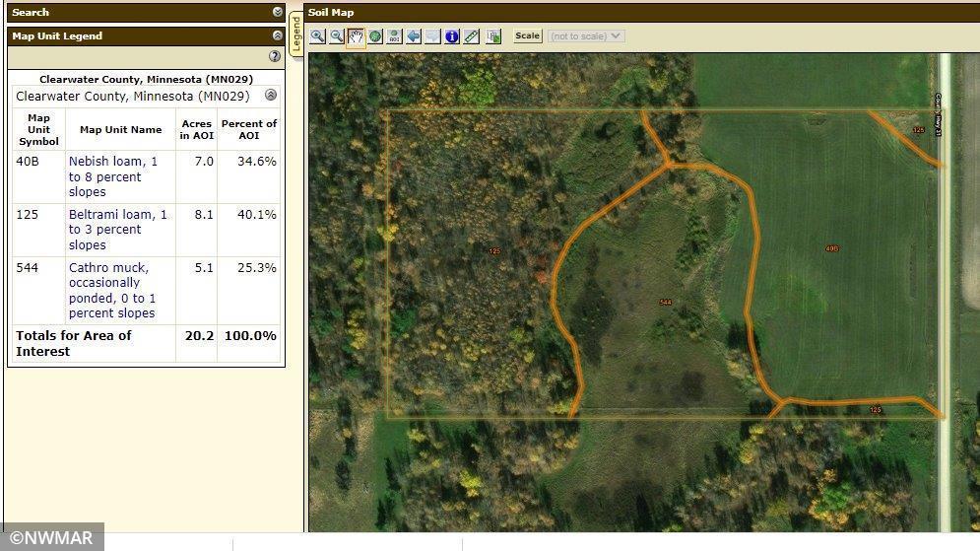Select the Zoom Out tool
Viewport: 980px width, 551px height.
337,36
